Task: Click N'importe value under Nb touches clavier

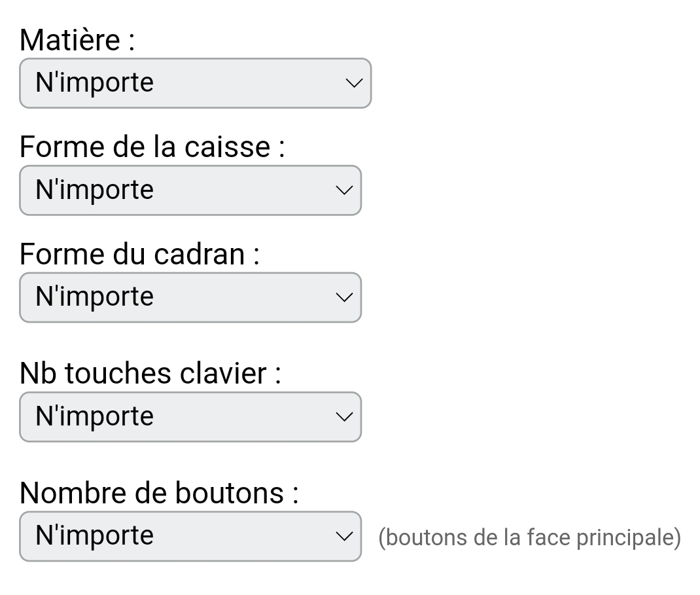Action: 94,417
